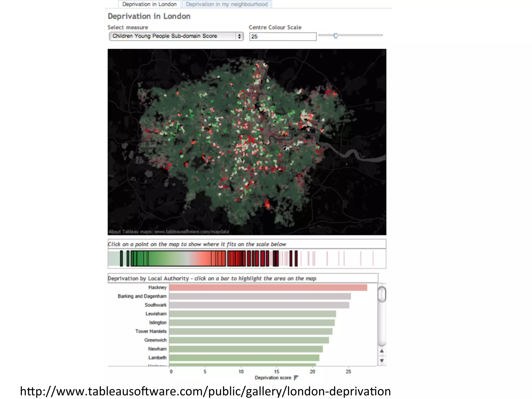Click the Hackney bar in chart
The width and height of the screenshot is (532, 399).
[268, 287]
